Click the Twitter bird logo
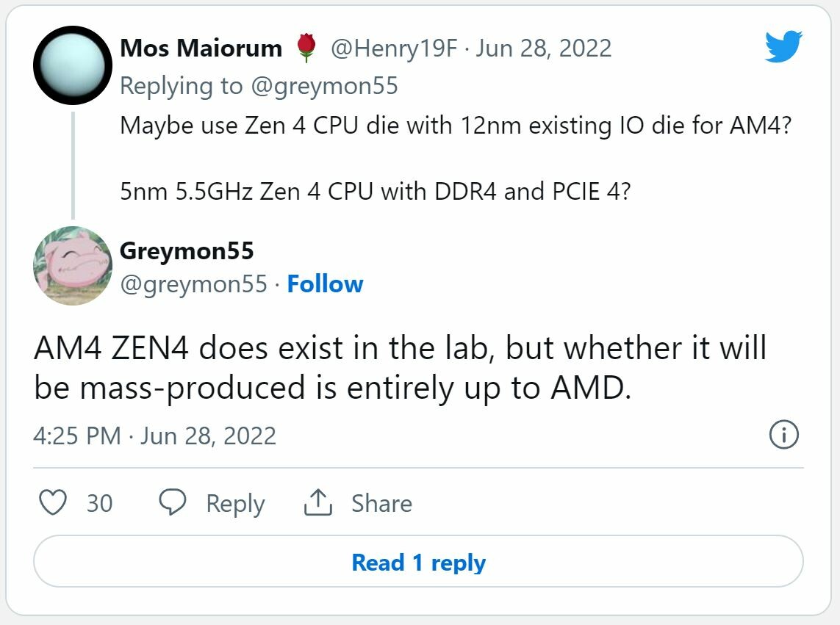 point(783,48)
